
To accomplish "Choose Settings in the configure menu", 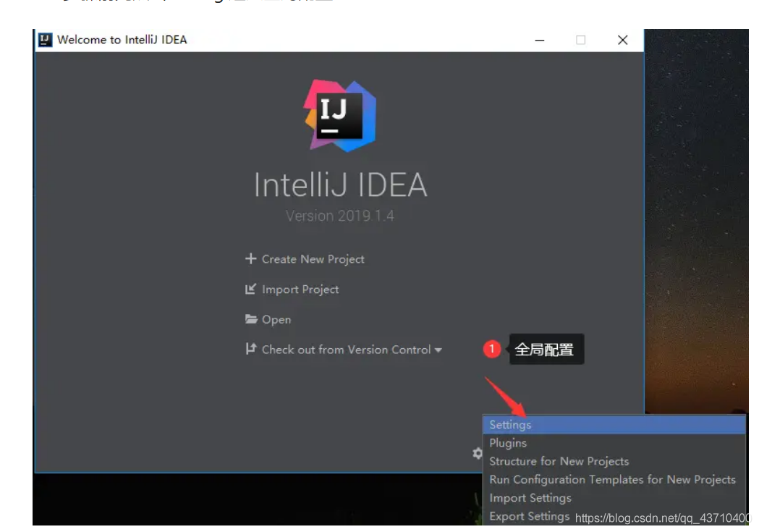I will point(614,425).
